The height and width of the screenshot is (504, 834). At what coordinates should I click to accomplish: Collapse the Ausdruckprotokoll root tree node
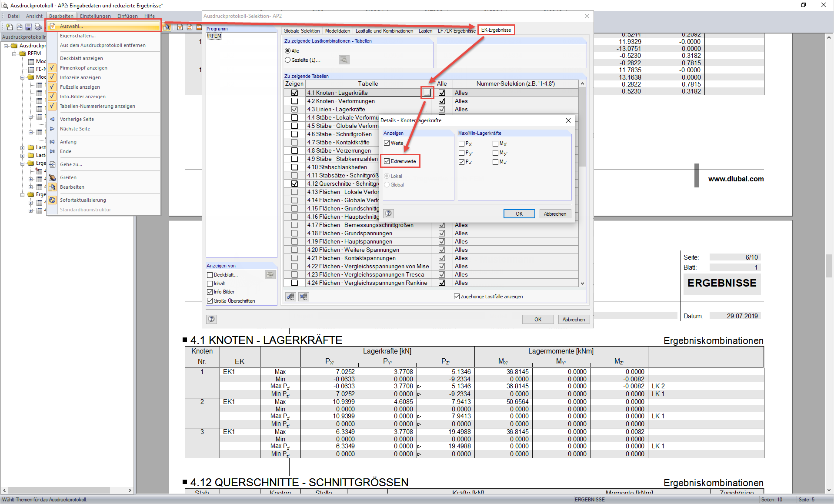click(x=6, y=46)
